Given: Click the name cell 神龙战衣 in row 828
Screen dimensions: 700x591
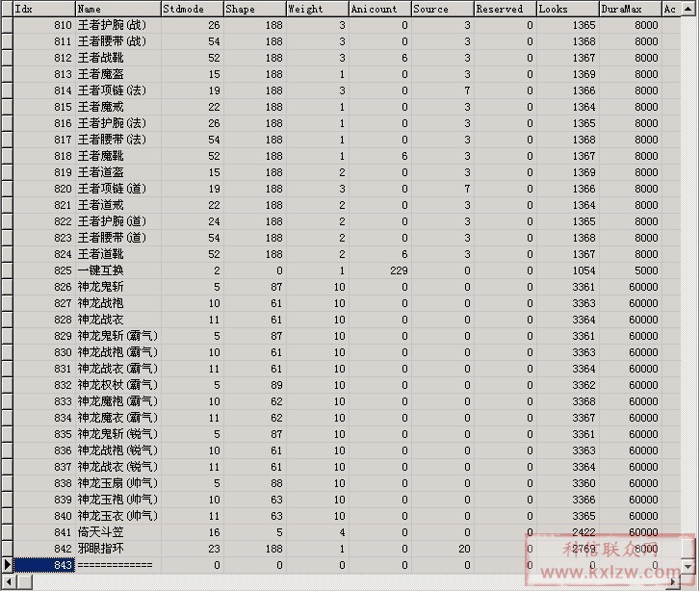Looking at the screenshot, I should click(x=117, y=320).
